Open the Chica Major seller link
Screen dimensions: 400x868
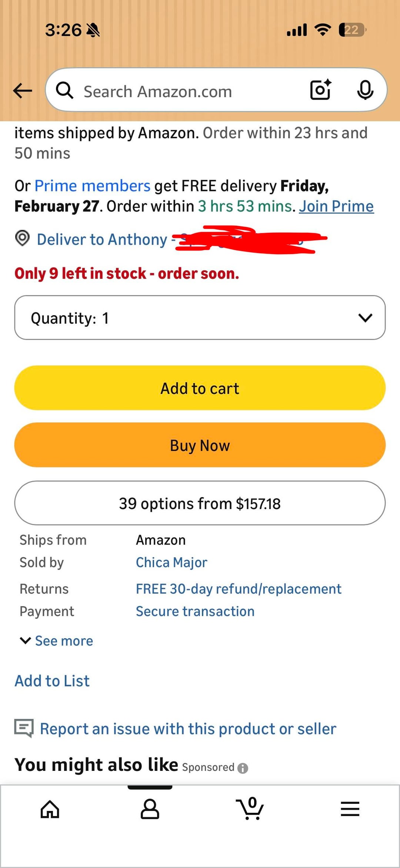pos(171,562)
